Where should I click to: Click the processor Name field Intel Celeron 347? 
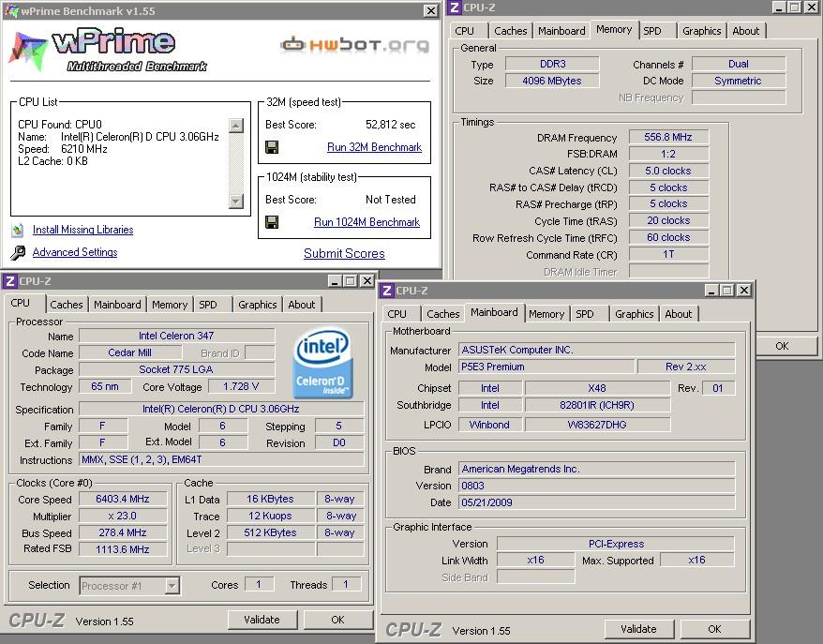[x=176, y=336]
